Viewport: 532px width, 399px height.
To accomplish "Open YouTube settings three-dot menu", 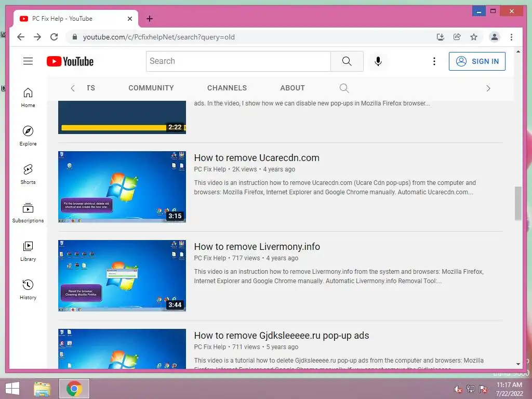I will 434,61.
